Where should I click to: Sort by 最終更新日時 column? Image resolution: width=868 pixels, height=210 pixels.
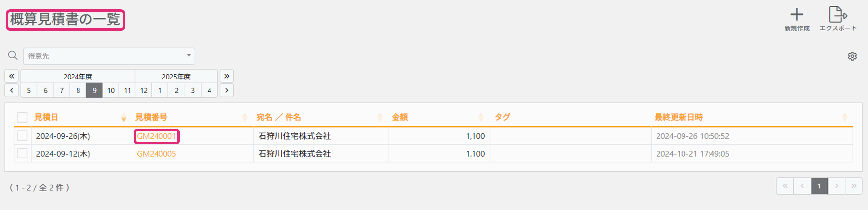tap(678, 117)
